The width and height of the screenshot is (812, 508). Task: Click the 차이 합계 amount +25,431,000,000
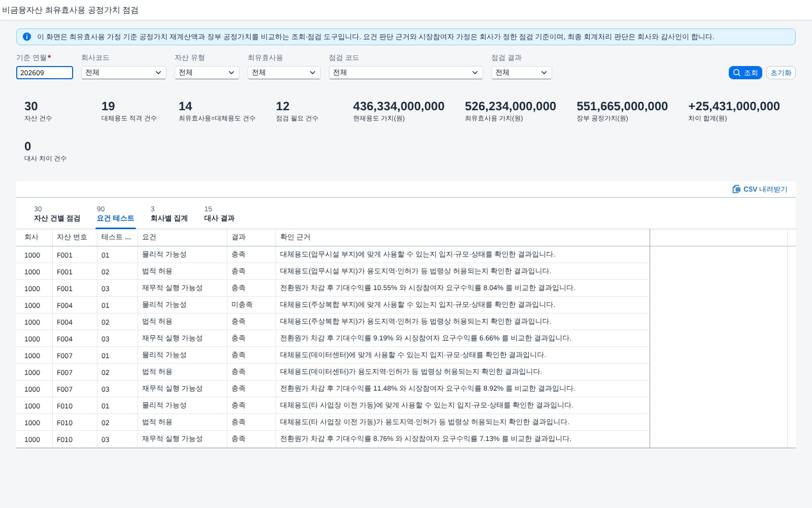point(734,106)
